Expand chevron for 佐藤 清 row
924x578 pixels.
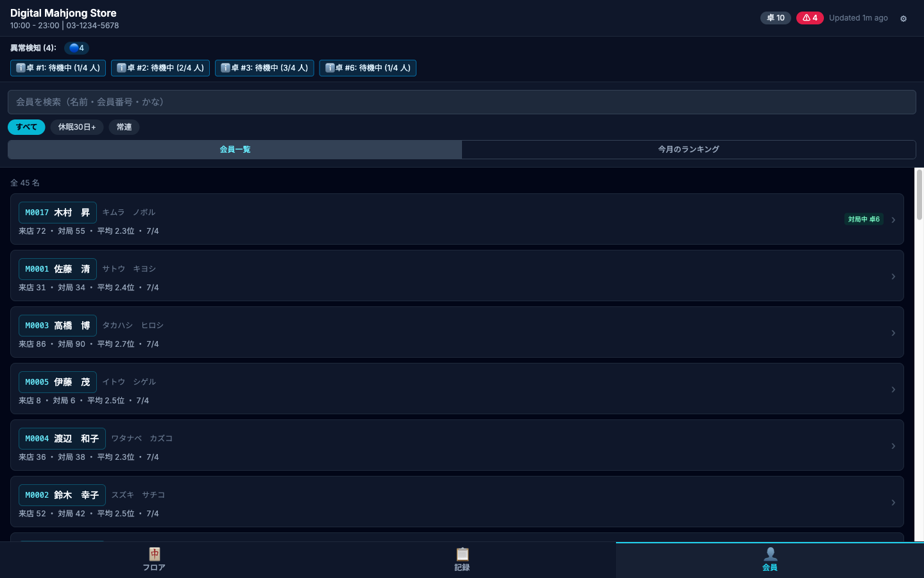tap(893, 276)
